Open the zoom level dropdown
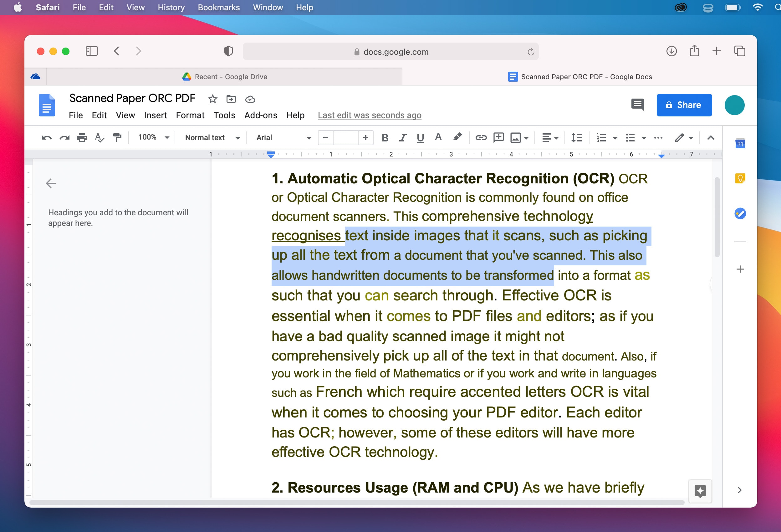Screen dimensions: 781x532 coord(152,137)
